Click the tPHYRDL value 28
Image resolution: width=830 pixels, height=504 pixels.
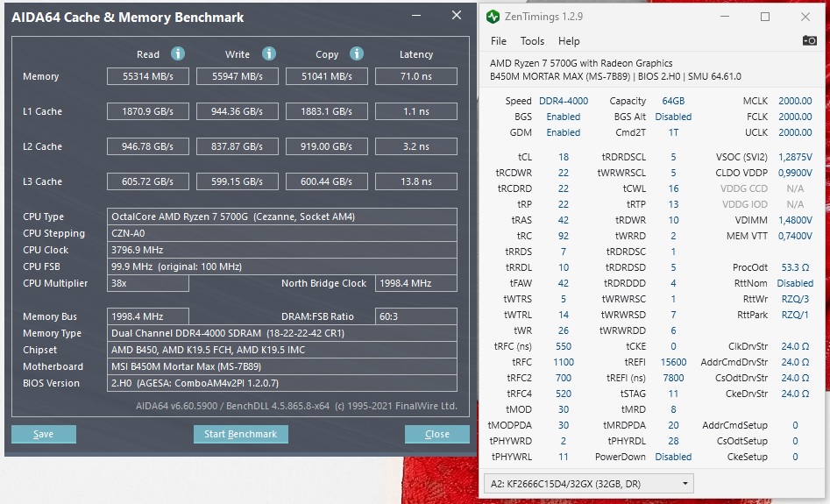pyautogui.click(x=673, y=441)
